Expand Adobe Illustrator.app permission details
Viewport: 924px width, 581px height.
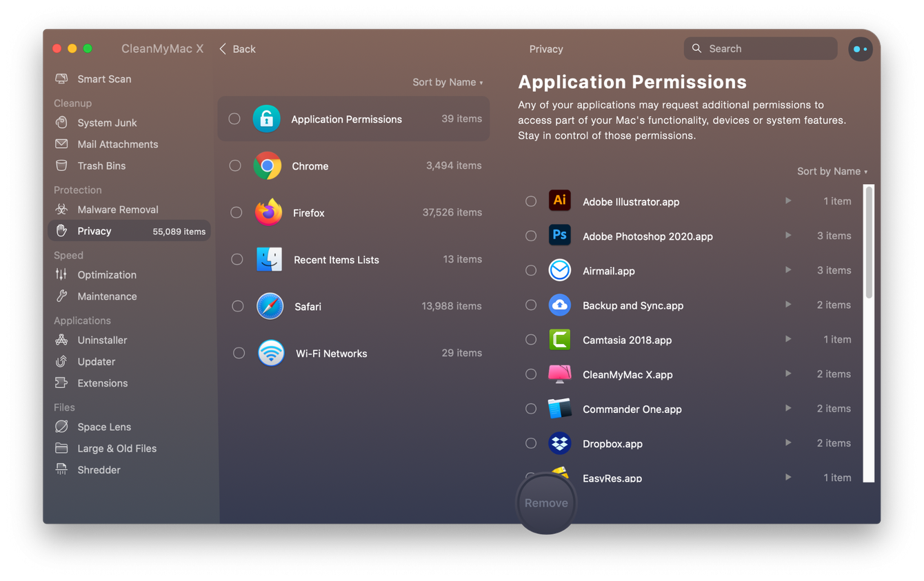tap(787, 201)
